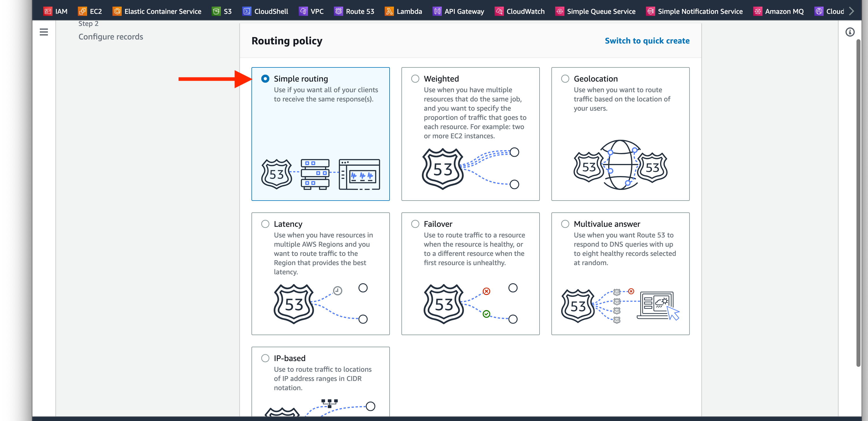Select the Latency routing radio button
868x421 pixels.
coord(265,224)
